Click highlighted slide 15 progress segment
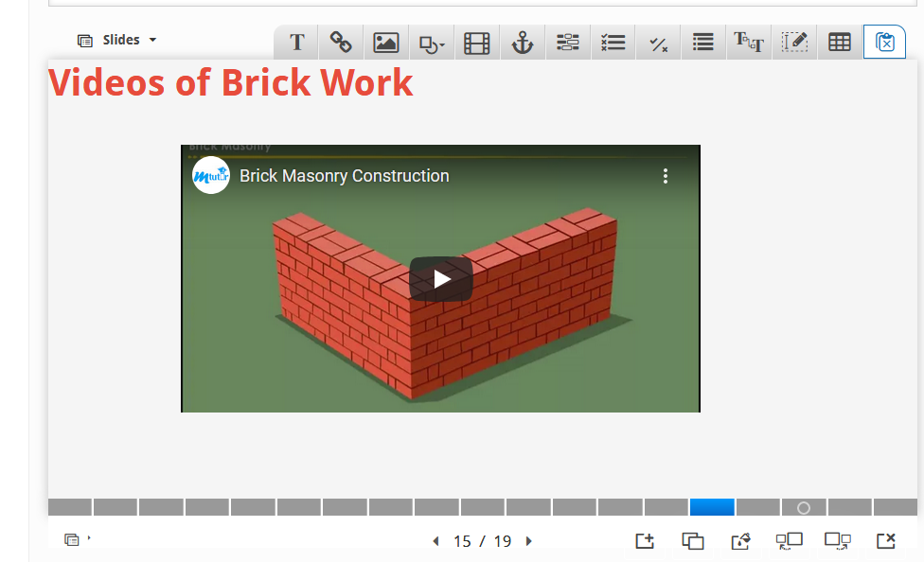Image resolution: width=924 pixels, height=562 pixels. pyautogui.click(x=712, y=507)
